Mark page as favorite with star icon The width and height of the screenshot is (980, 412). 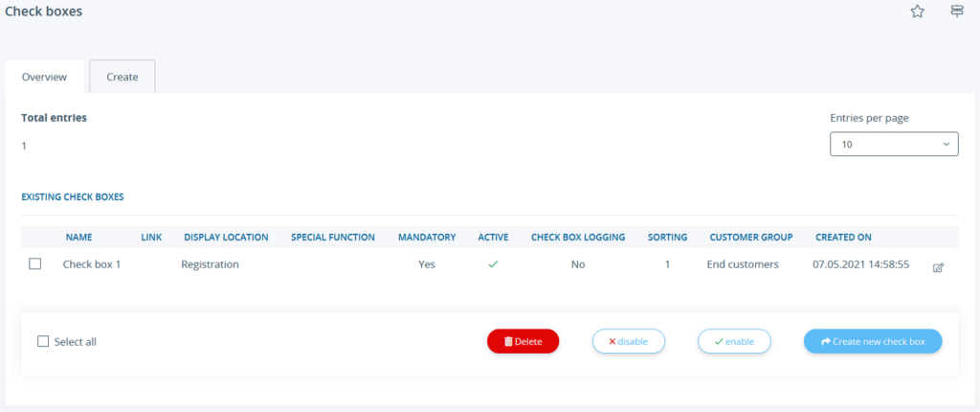[x=917, y=11]
